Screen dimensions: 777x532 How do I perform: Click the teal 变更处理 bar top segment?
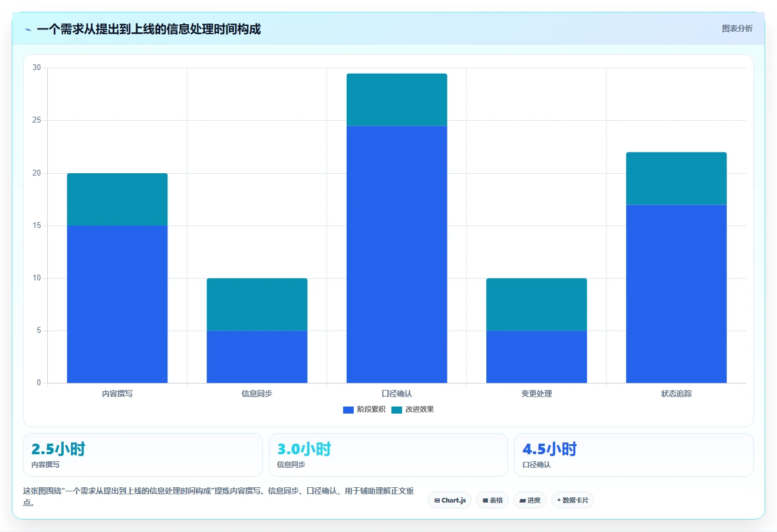click(x=536, y=304)
